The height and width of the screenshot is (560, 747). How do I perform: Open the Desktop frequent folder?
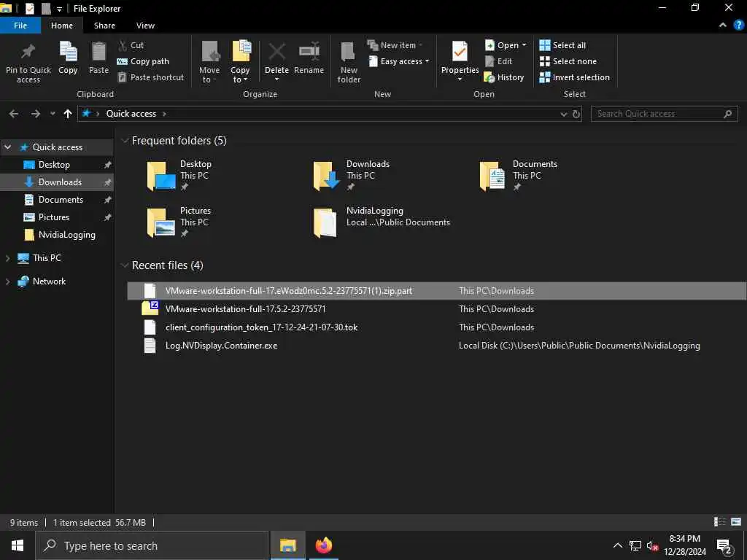pos(179,175)
